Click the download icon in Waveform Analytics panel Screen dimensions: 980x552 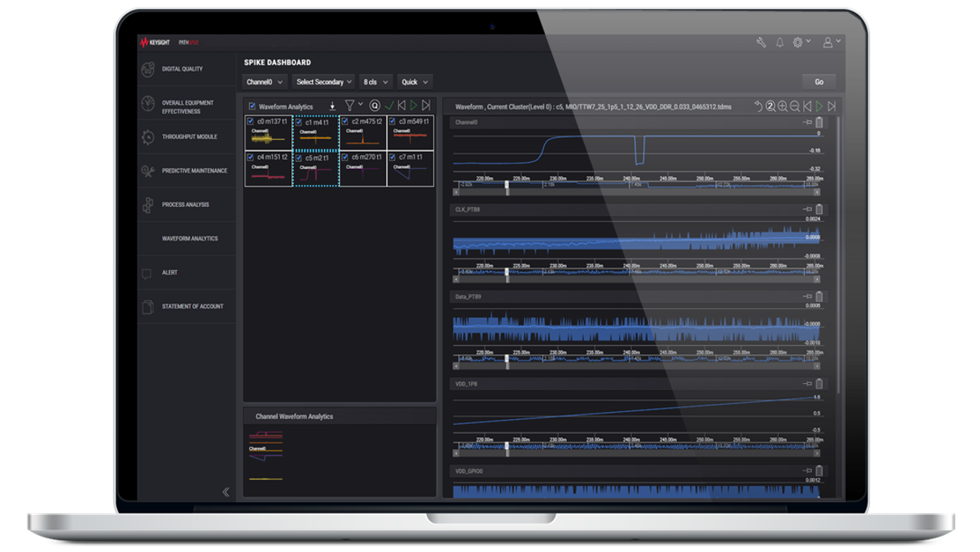coord(332,106)
